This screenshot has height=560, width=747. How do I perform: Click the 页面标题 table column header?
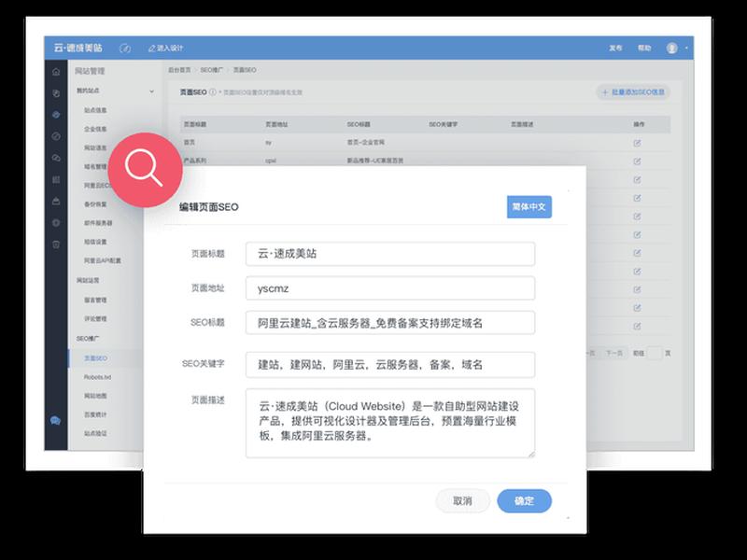(195, 124)
